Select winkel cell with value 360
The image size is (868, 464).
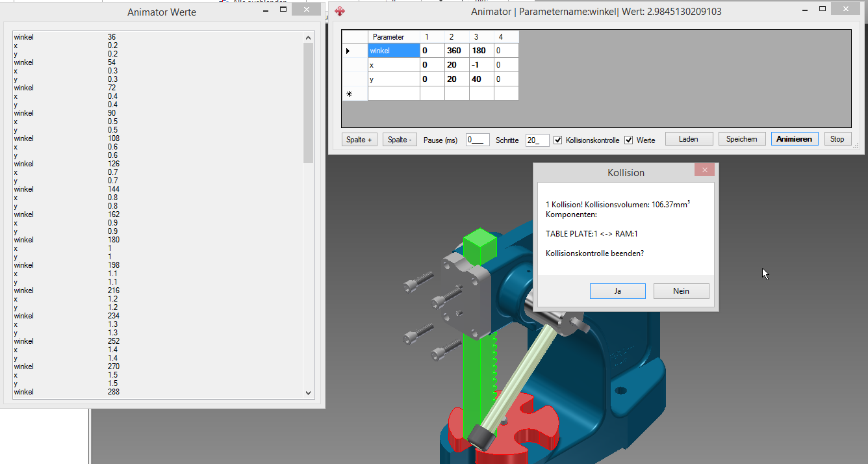[x=457, y=51]
